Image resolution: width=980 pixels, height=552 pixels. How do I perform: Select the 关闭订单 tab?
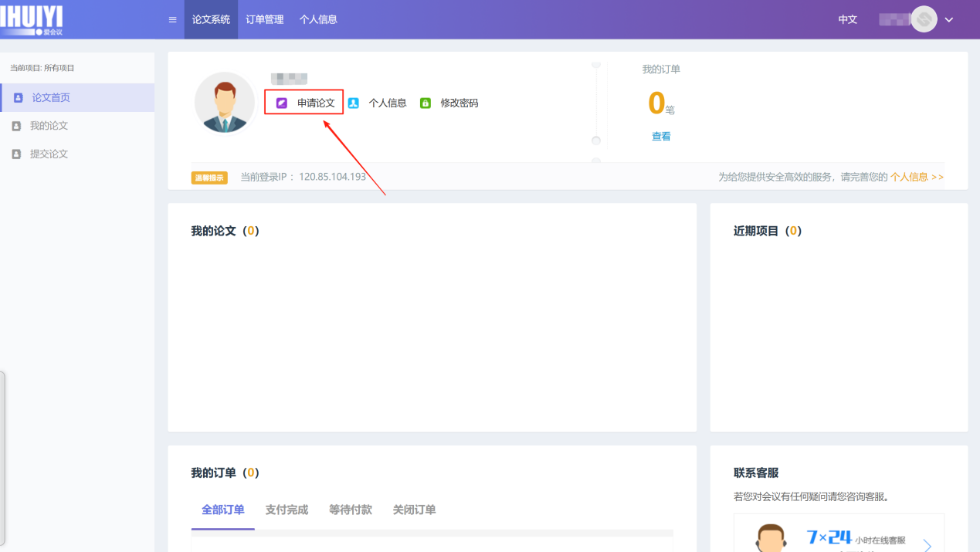click(x=414, y=510)
